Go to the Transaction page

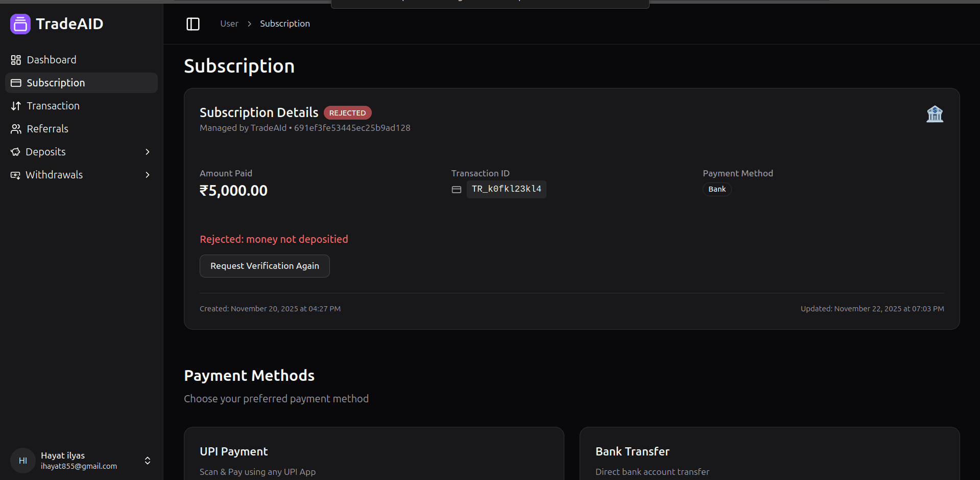[x=81, y=106]
